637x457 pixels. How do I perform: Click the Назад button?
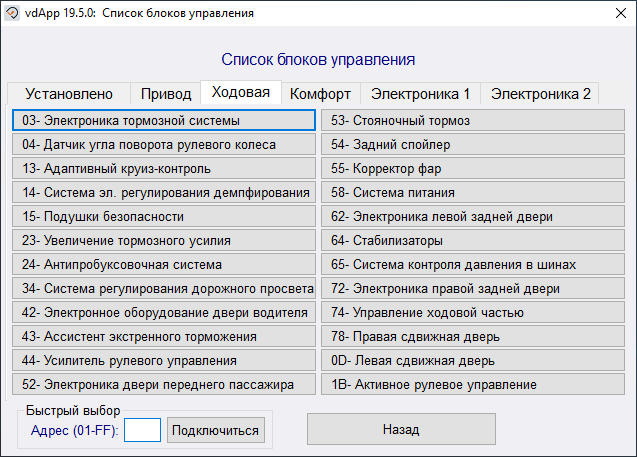[x=400, y=429]
